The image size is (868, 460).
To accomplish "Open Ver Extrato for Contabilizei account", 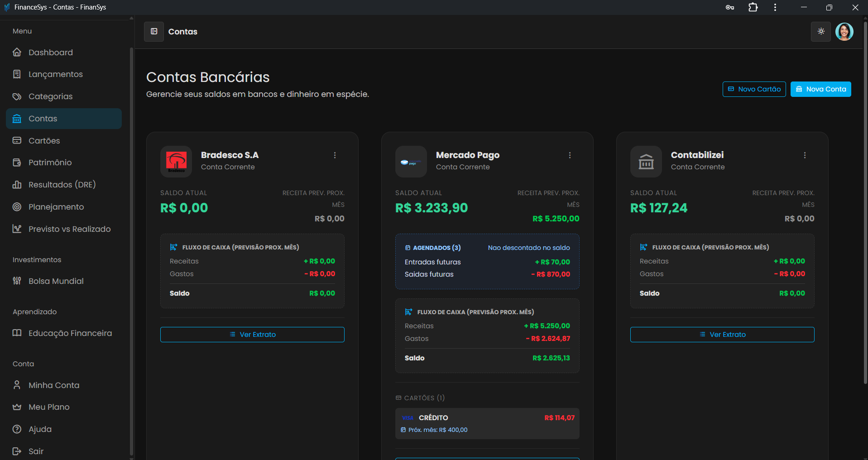I will (x=722, y=335).
